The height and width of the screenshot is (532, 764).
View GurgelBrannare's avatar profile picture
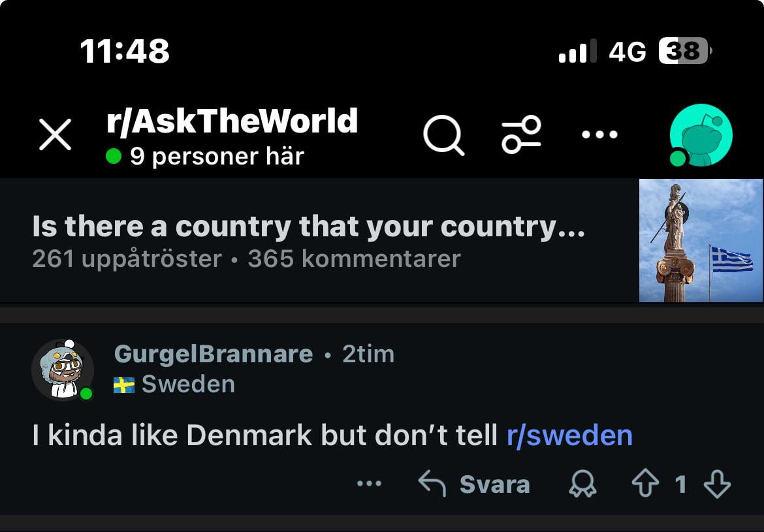(x=63, y=369)
